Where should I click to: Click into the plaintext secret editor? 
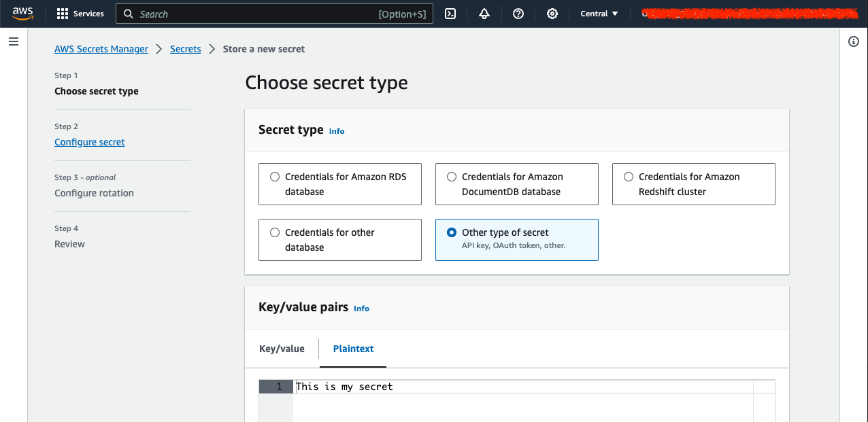pyautogui.click(x=524, y=401)
